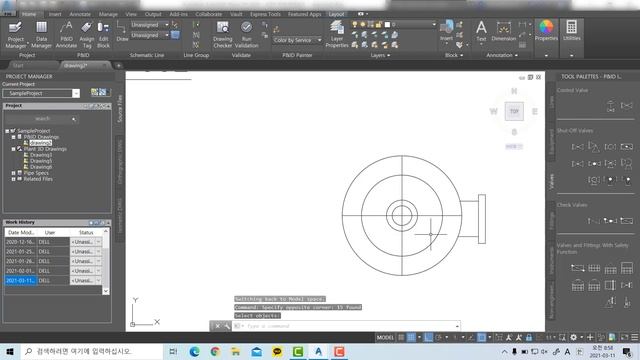The height and width of the screenshot is (360, 640).
Task: Click Run Validation
Action: point(247,35)
